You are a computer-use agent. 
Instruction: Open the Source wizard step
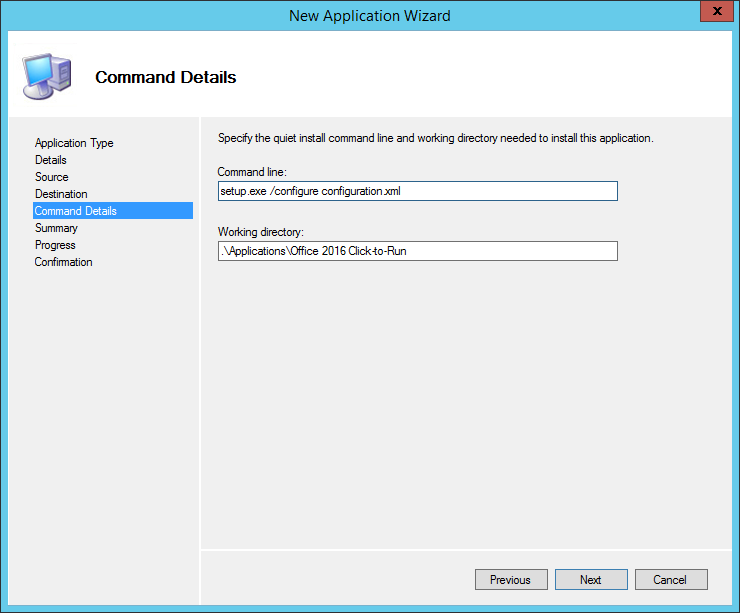[52, 177]
